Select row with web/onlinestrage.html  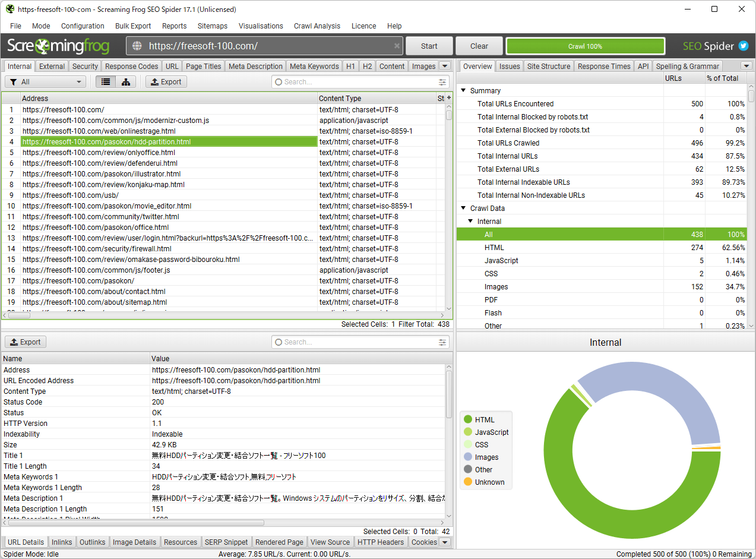tap(223, 131)
